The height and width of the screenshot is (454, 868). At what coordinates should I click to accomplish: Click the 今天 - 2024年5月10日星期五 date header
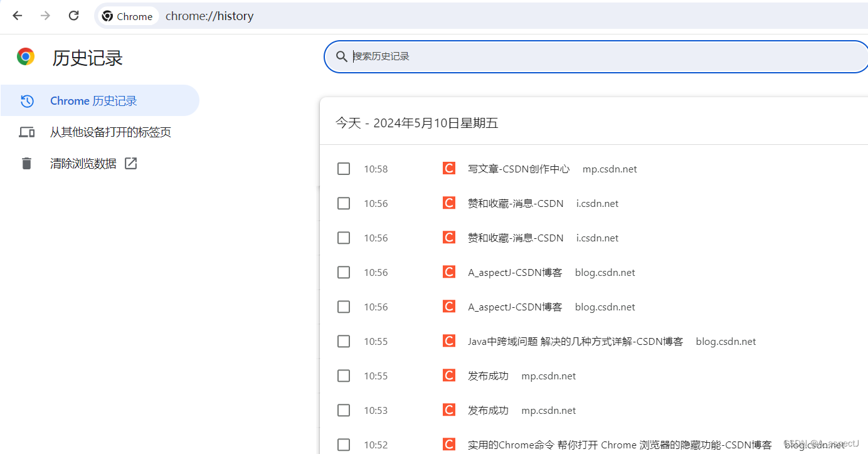(x=416, y=123)
